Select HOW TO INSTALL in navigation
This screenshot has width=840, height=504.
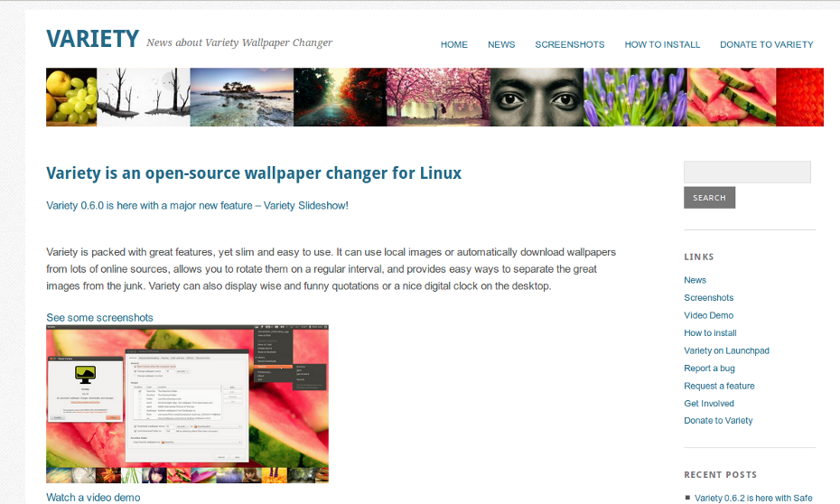point(662,44)
